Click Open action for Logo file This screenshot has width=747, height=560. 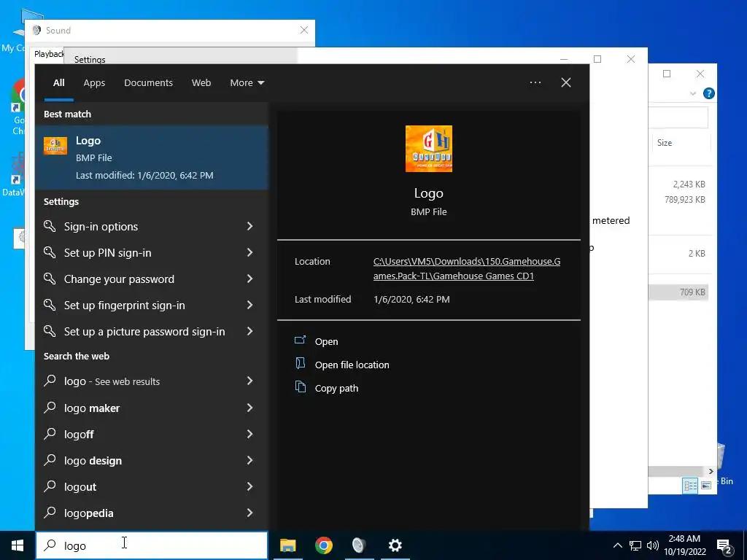click(326, 341)
